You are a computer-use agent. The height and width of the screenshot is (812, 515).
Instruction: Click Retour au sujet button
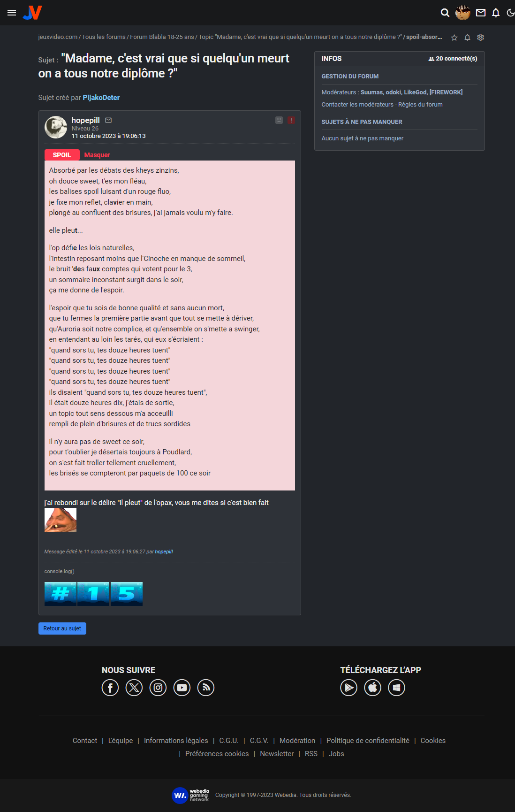[62, 628]
